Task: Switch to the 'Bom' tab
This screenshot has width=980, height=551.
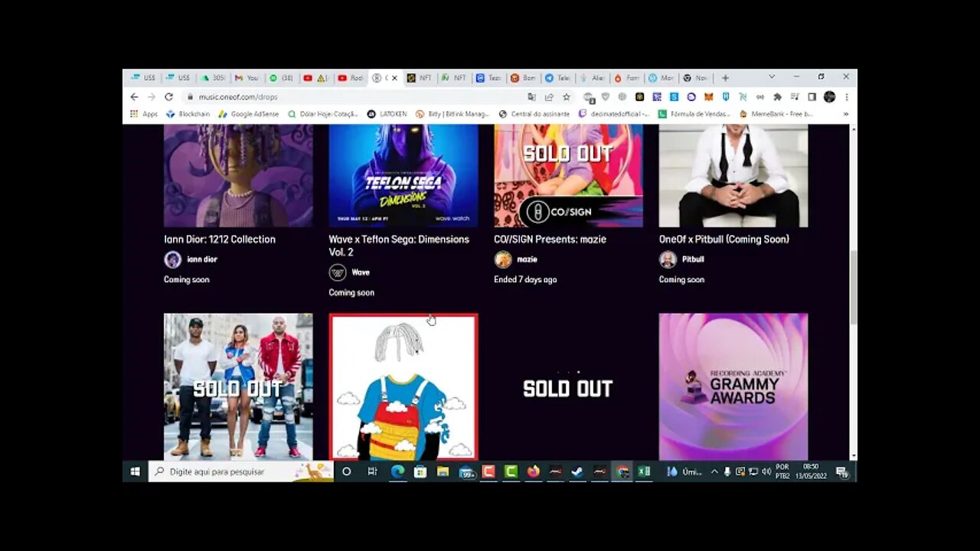Action: tap(523, 78)
